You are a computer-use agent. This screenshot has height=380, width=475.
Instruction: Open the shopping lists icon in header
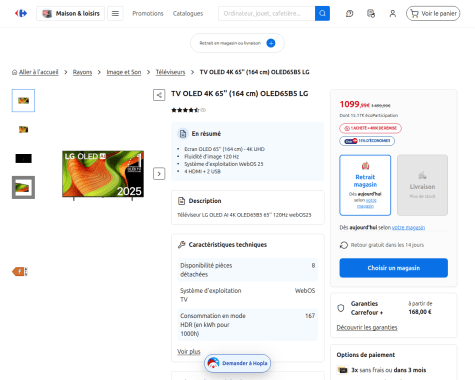[371, 13]
